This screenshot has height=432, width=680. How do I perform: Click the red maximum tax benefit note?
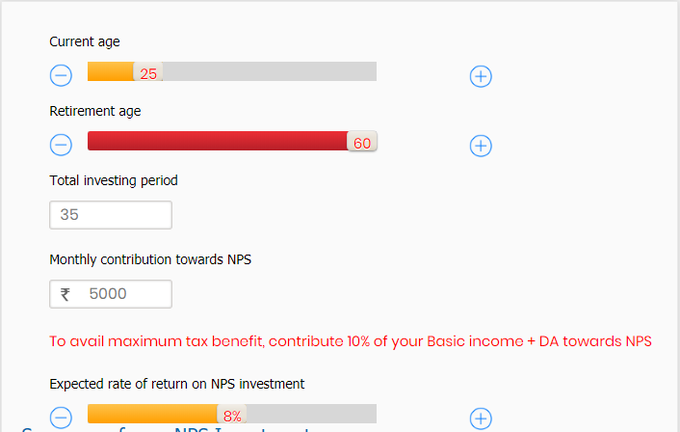350,341
